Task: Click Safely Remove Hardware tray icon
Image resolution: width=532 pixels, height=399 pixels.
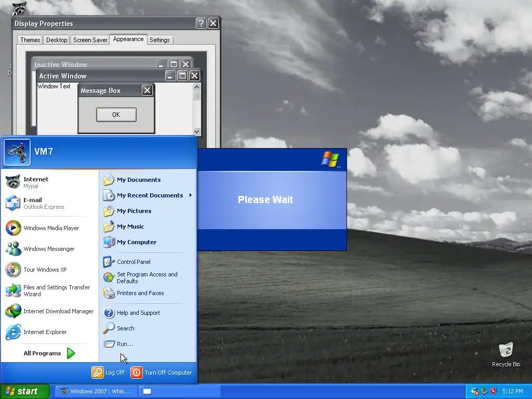Action: (x=484, y=391)
